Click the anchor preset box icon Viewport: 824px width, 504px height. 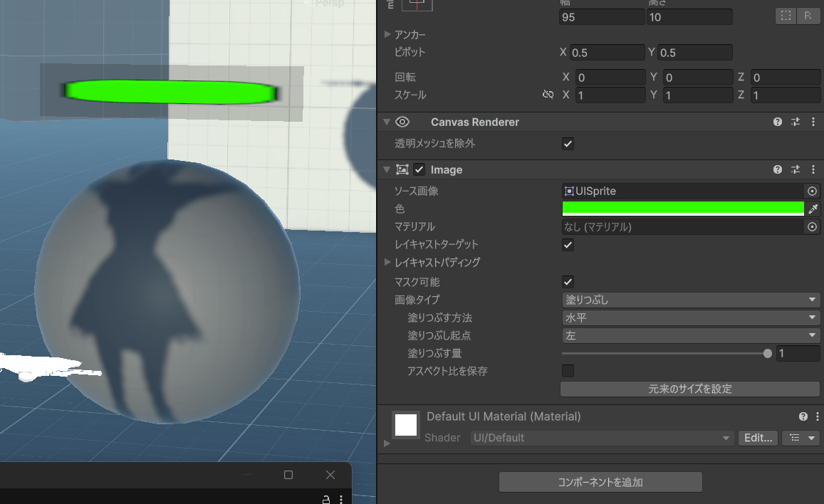coord(417,4)
